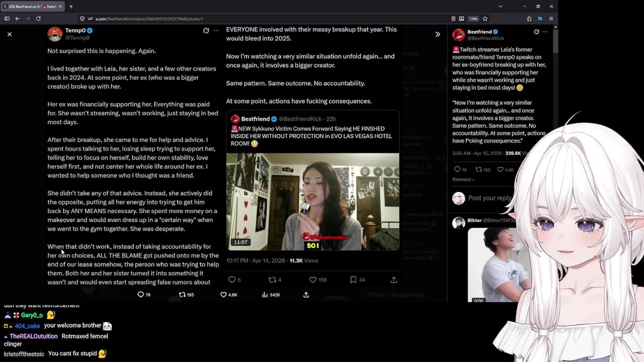Screen dimensions: 644x362
Task: Open the list all tabs dropdown
Action: click(500, 7)
